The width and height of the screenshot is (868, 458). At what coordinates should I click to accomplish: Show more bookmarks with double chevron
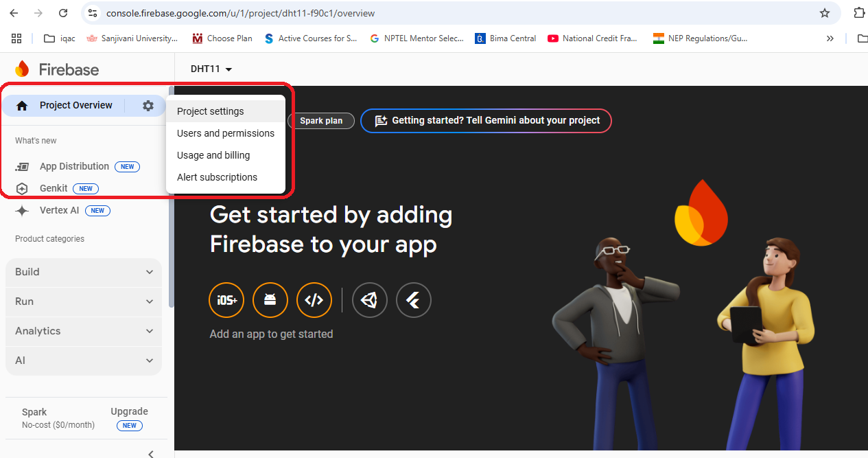click(x=830, y=38)
